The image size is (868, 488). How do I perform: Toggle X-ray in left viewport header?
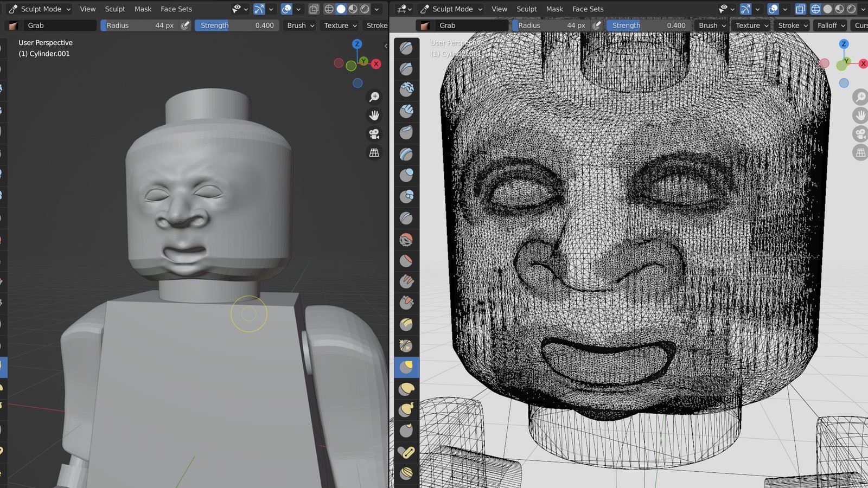pyautogui.click(x=314, y=9)
